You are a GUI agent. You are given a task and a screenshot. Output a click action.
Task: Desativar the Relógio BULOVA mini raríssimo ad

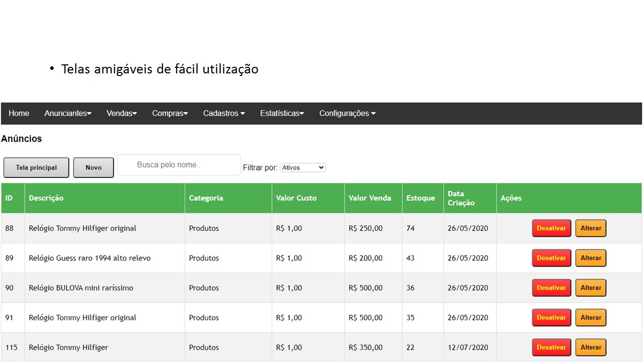(x=551, y=288)
